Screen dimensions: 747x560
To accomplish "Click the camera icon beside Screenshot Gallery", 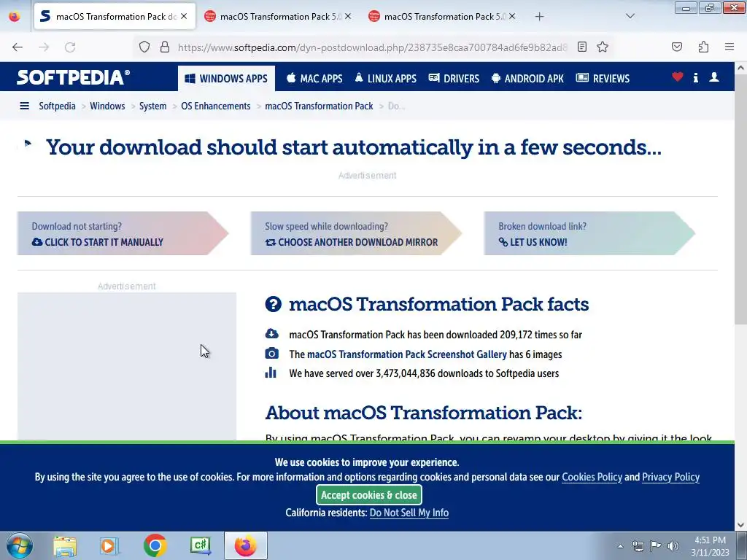I will click(x=271, y=354).
